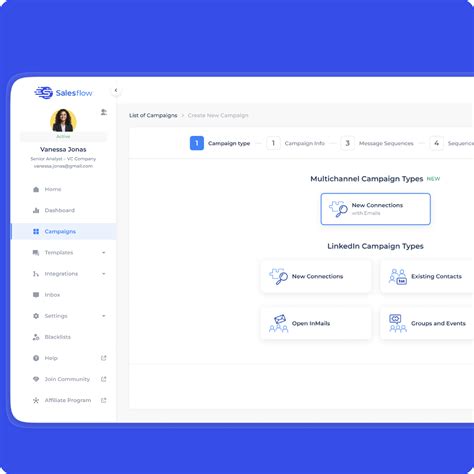Expand the Settings dropdown arrow

tap(104, 316)
